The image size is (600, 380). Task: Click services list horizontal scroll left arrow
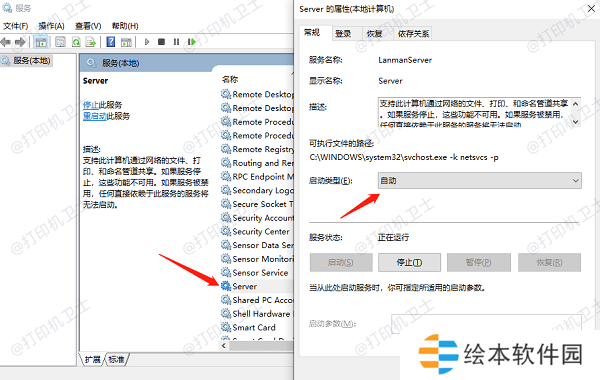tap(224, 346)
